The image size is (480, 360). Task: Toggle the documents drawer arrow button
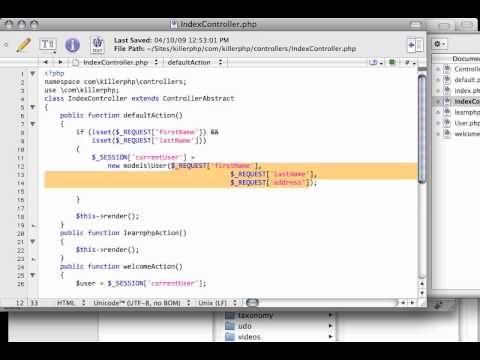pos(415,45)
